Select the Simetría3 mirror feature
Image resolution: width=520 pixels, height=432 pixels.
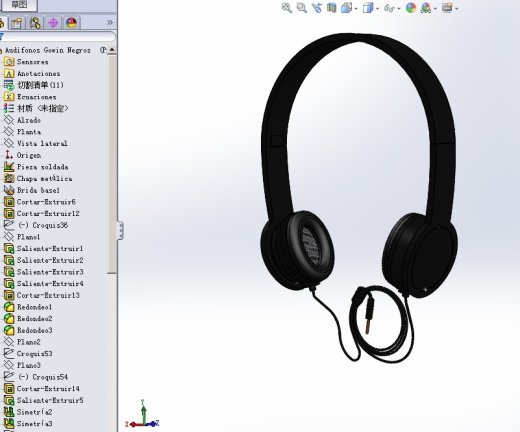click(34, 424)
